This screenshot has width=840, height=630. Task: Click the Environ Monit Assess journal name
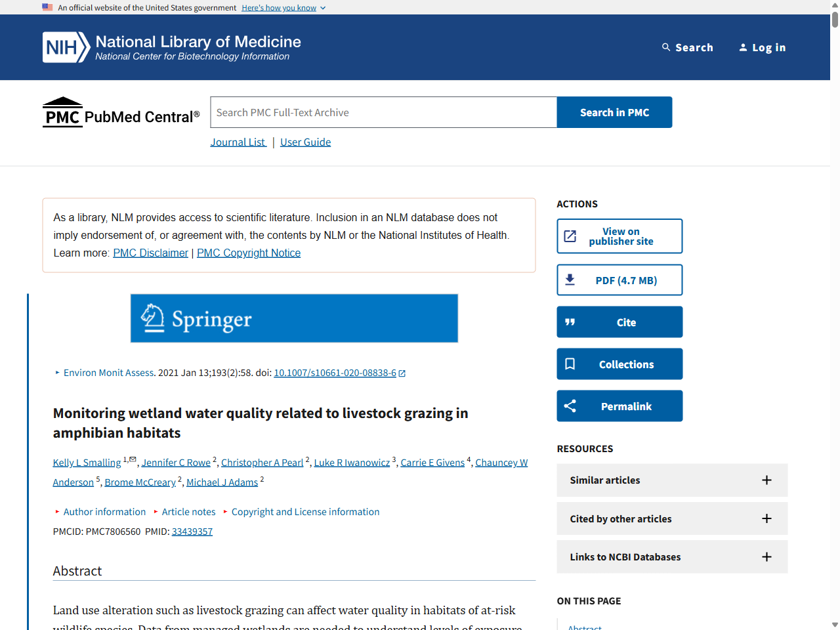(x=108, y=373)
